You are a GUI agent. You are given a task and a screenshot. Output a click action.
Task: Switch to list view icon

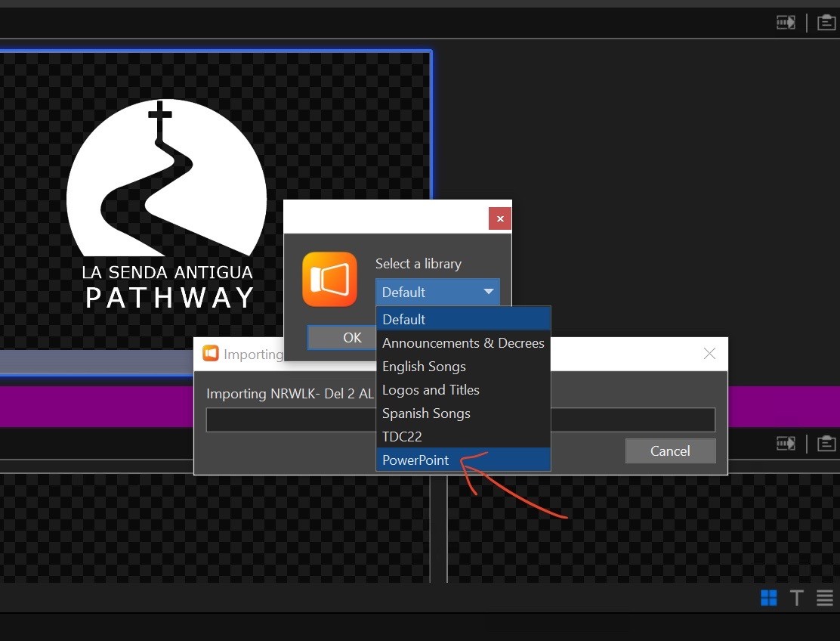[824, 598]
